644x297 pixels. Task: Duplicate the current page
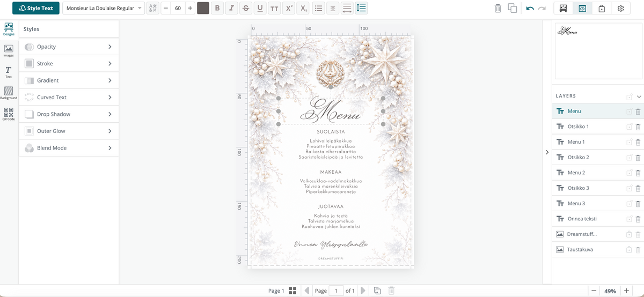(x=377, y=291)
